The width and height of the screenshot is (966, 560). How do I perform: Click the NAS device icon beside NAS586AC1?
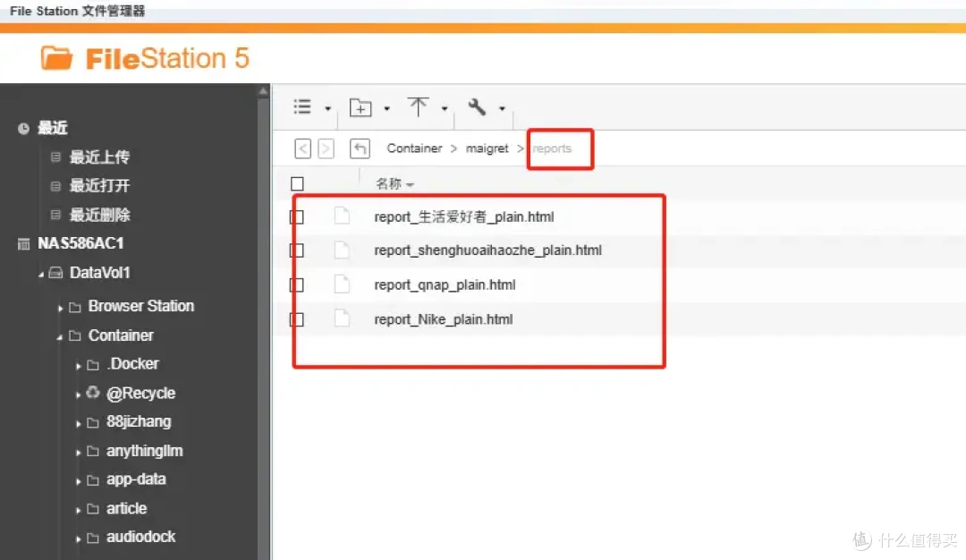coord(23,244)
